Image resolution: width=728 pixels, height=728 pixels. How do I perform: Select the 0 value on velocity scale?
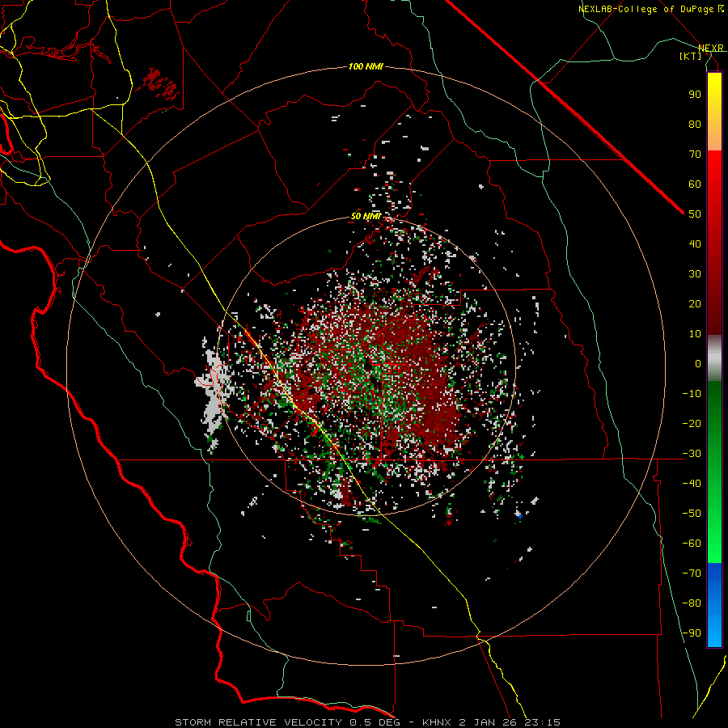click(698, 364)
